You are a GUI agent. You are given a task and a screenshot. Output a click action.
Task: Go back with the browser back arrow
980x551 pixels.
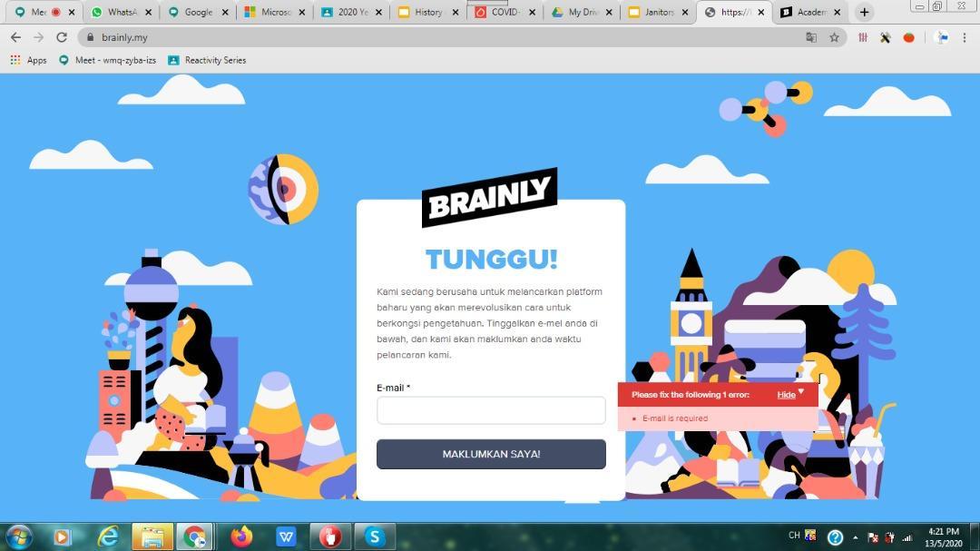tap(15, 37)
